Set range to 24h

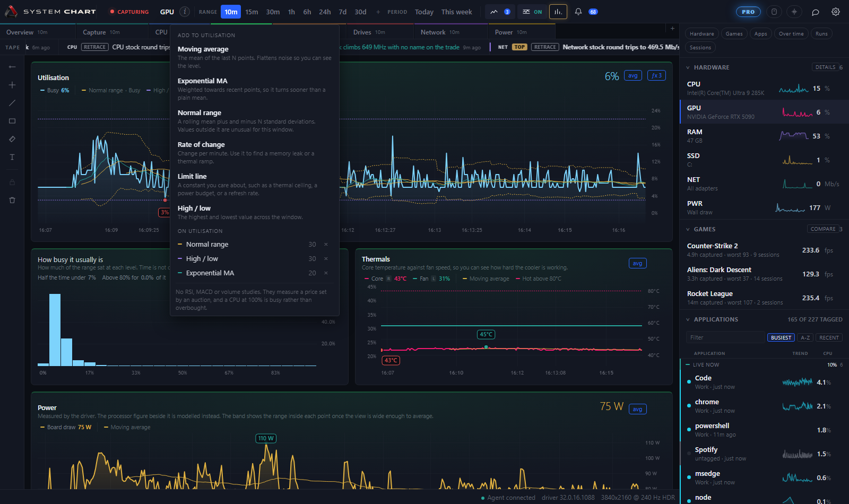point(325,12)
